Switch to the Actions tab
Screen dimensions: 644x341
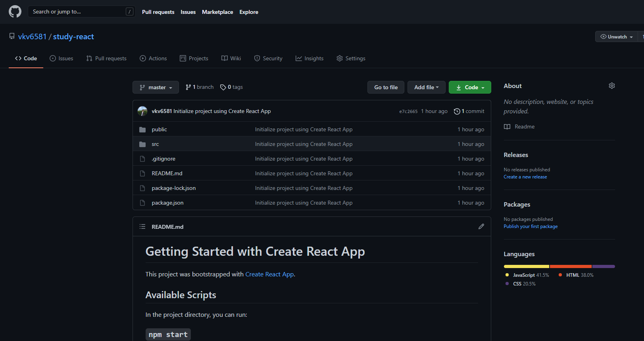click(153, 58)
